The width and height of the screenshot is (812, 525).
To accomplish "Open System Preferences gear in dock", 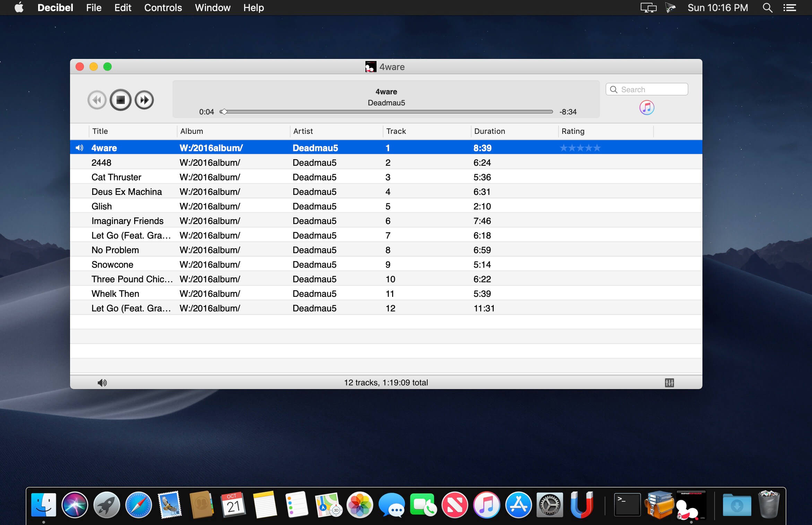I will (550, 505).
